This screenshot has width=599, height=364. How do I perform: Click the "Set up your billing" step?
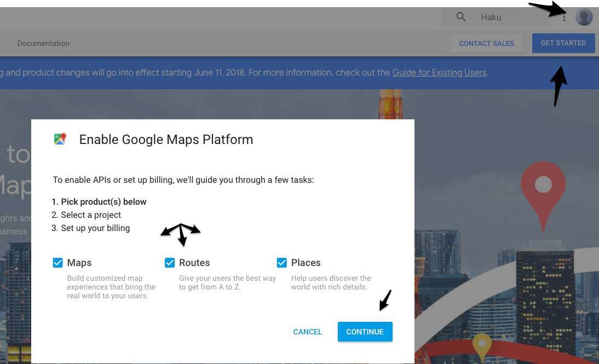pyautogui.click(x=95, y=228)
